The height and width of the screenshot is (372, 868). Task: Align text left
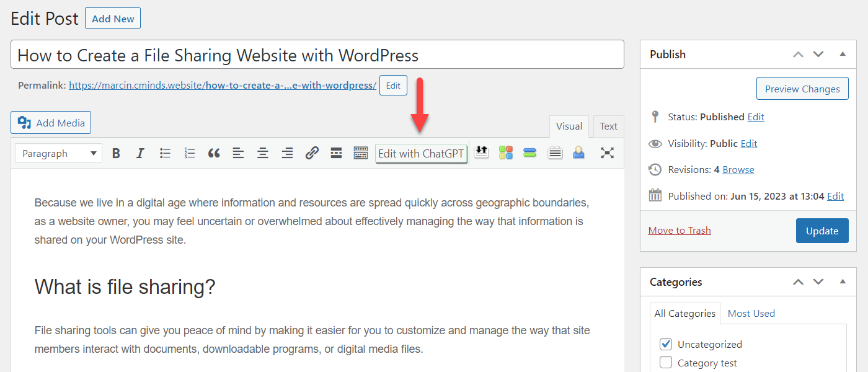coord(239,153)
